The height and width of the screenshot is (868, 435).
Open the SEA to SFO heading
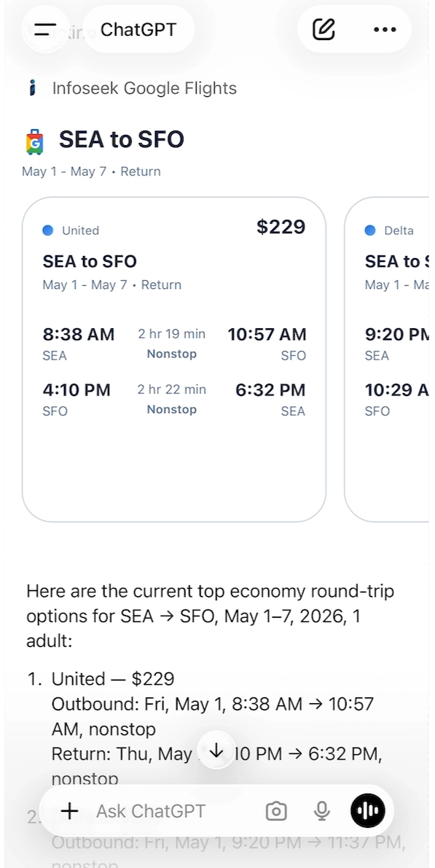(x=121, y=139)
